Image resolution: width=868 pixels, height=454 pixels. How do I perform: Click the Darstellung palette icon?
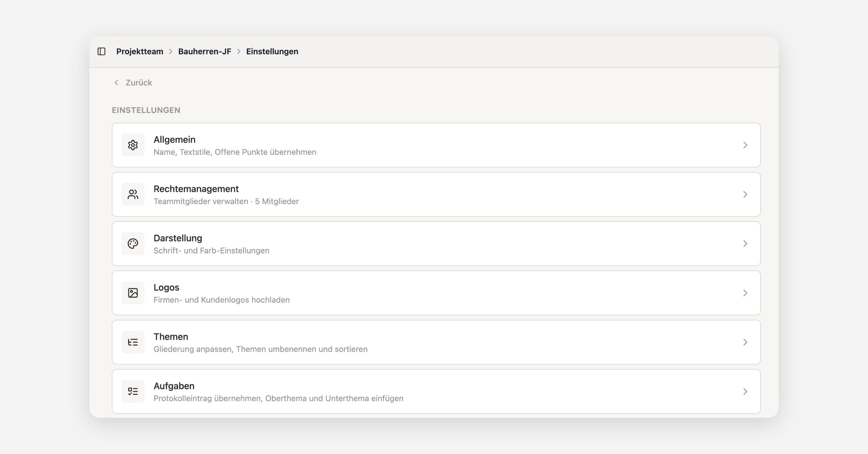[133, 244]
